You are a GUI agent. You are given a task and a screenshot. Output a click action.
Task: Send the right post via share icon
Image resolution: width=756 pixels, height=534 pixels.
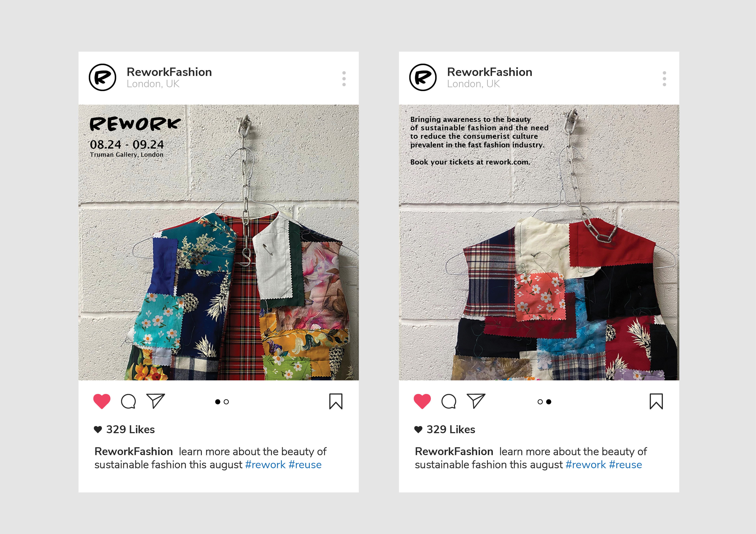476,401
